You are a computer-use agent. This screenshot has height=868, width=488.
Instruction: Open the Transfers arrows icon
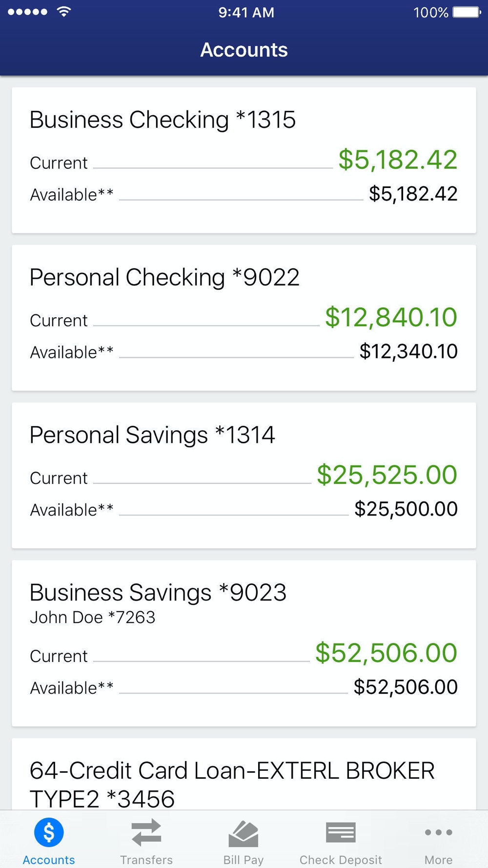(x=146, y=832)
